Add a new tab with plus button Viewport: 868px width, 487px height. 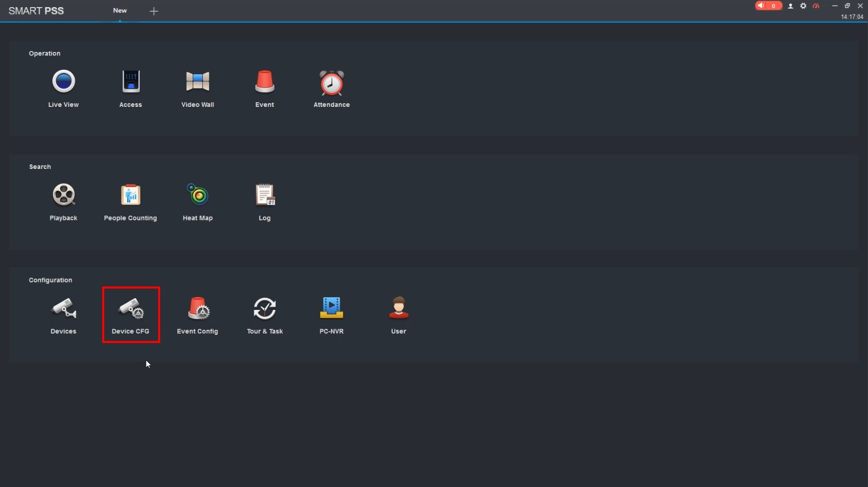click(154, 11)
